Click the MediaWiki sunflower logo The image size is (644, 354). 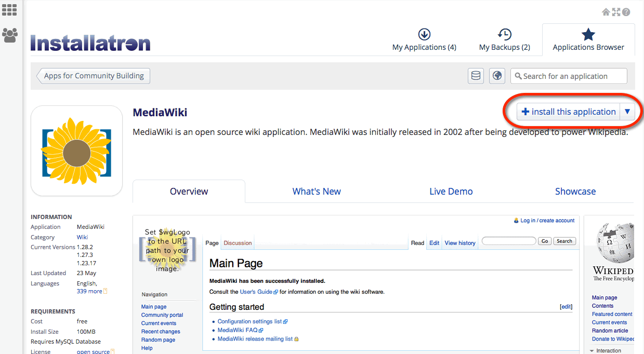(76, 151)
